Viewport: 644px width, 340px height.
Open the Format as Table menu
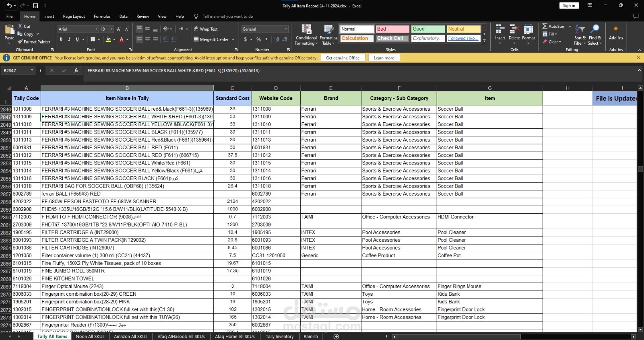pyautogui.click(x=328, y=35)
